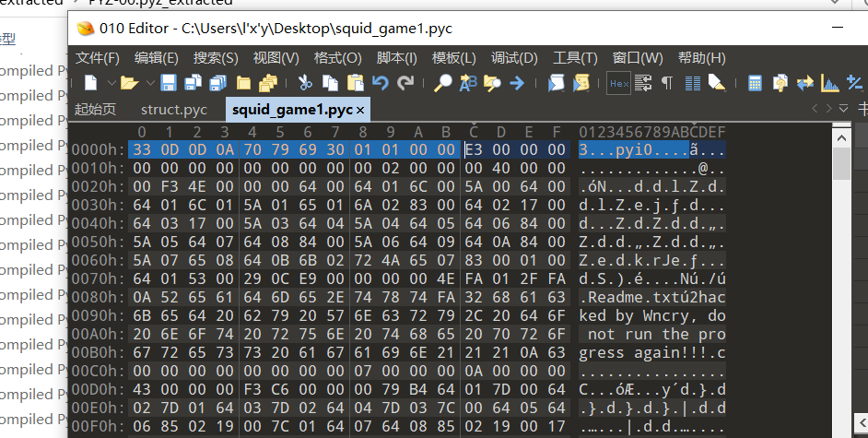Switch to the 起始页 tab
The height and width of the screenshot is (438, 868).
(x=95, y=110)
